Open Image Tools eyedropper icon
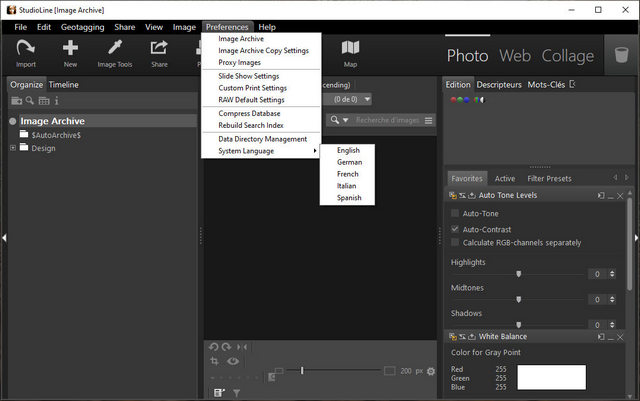640x401 pixels. click(114, 48)
